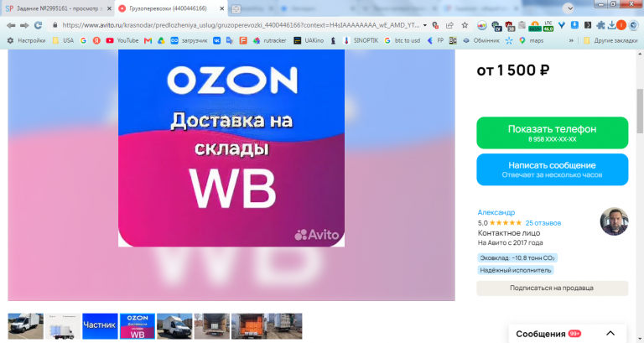Open the Extensions puzzle piece menu

[600, 25]
